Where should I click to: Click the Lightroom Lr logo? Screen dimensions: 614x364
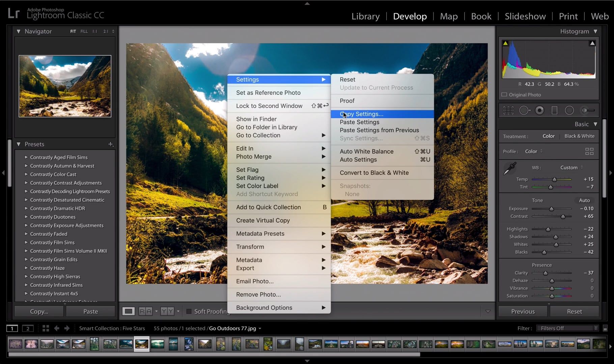click(14, 13)
